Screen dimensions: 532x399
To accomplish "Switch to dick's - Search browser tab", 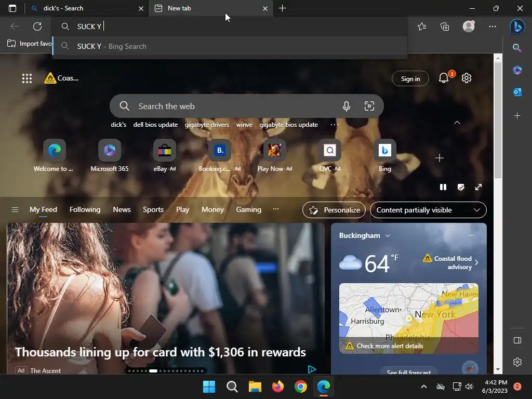I will pos(87,8).
